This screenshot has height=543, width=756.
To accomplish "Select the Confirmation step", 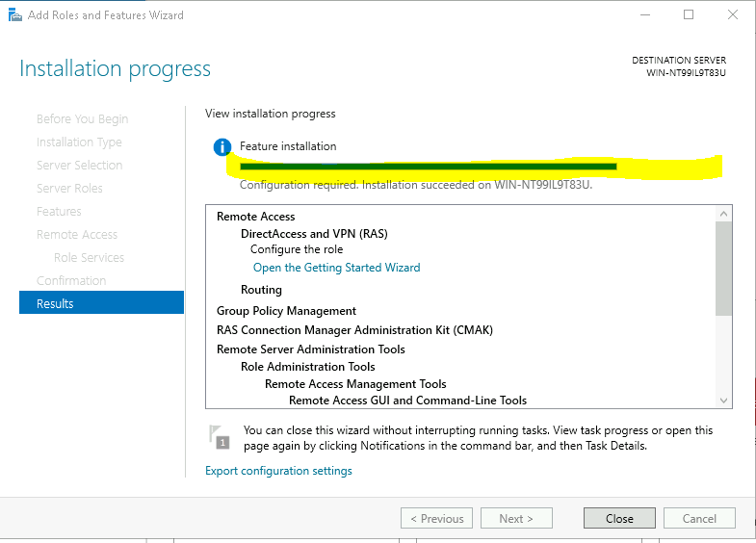I will 71,281.
